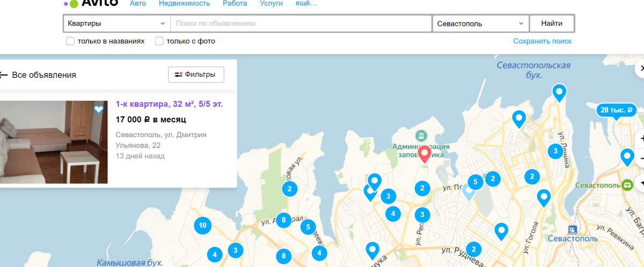Click the blue Севастополь ferry terminal icon
This screenshot has height=267, width=644.
tap(573, 229)
